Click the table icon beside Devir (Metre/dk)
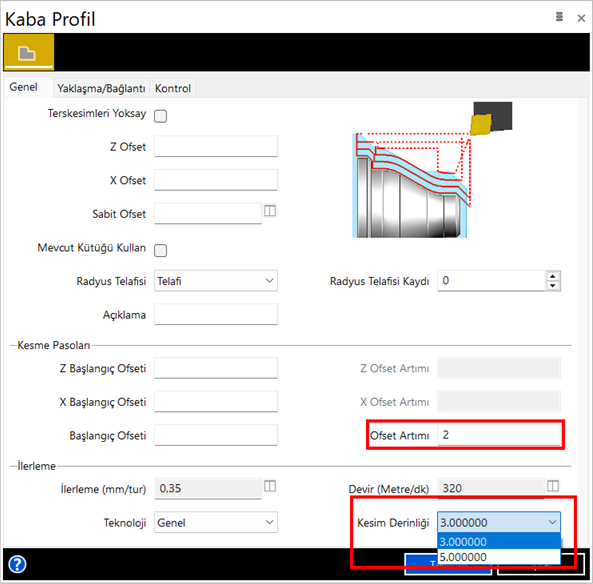593x584 pixels. (553, 486)
